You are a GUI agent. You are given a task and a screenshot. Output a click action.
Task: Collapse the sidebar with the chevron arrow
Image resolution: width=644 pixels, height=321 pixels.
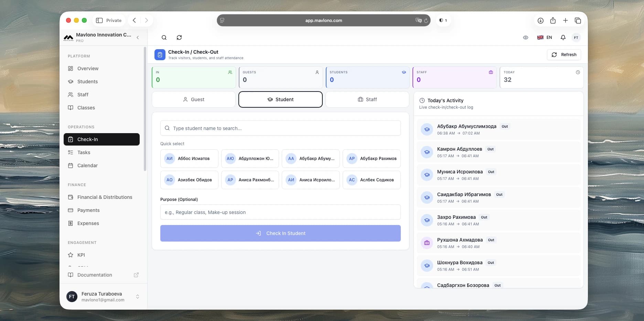coord(138,38)
